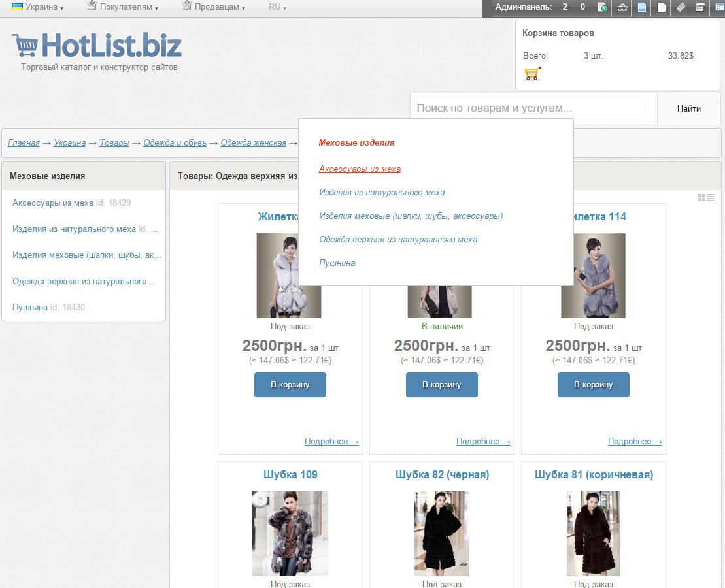The height and width of the screenshot is (588, 725).
Task: Open the Продавцам dropdown menu
Action: [x=213, y=7]
